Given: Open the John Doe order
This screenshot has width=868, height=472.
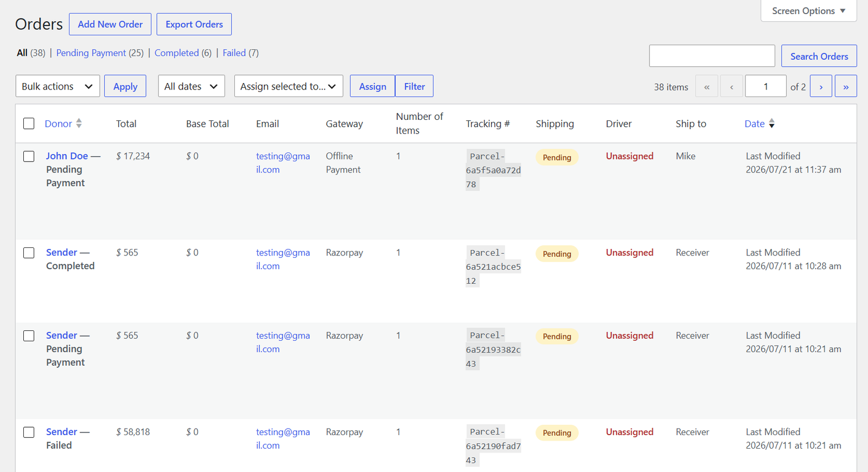Looking at the screenshot, I should [x=67, y=156].
